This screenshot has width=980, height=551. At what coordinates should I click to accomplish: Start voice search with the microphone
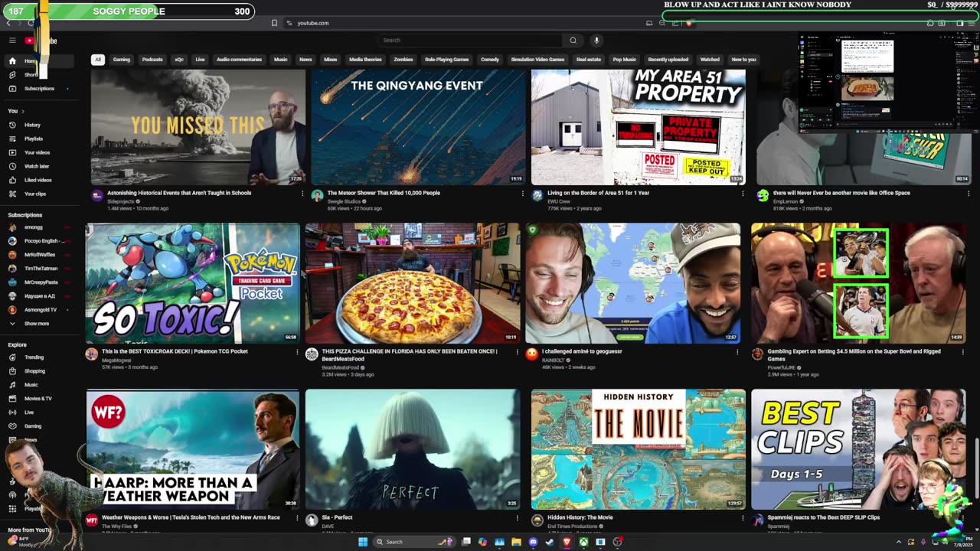[596, 41]
